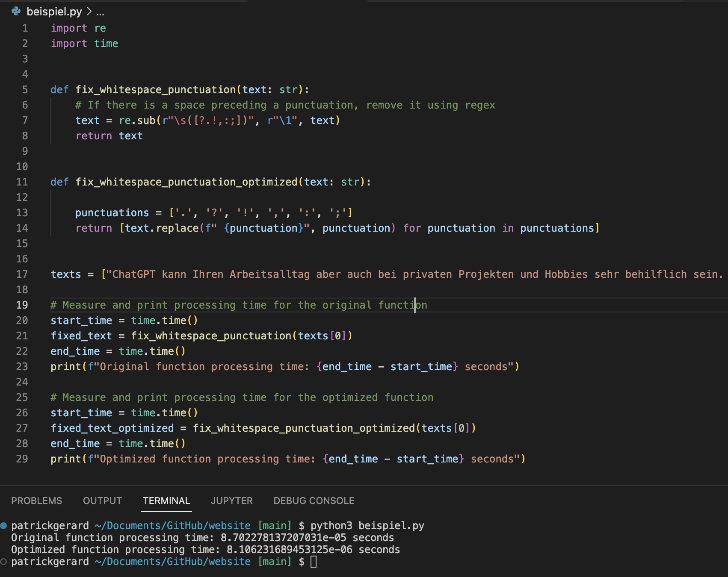728x577 pixels.
Task: Click '[main]' branch label in last prompt
Action: point(275,562)
